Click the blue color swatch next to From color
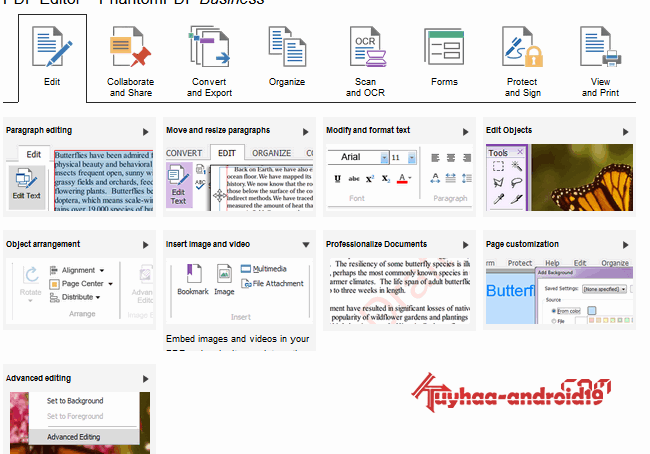The image size is (650, 454). tap(592, 311)
